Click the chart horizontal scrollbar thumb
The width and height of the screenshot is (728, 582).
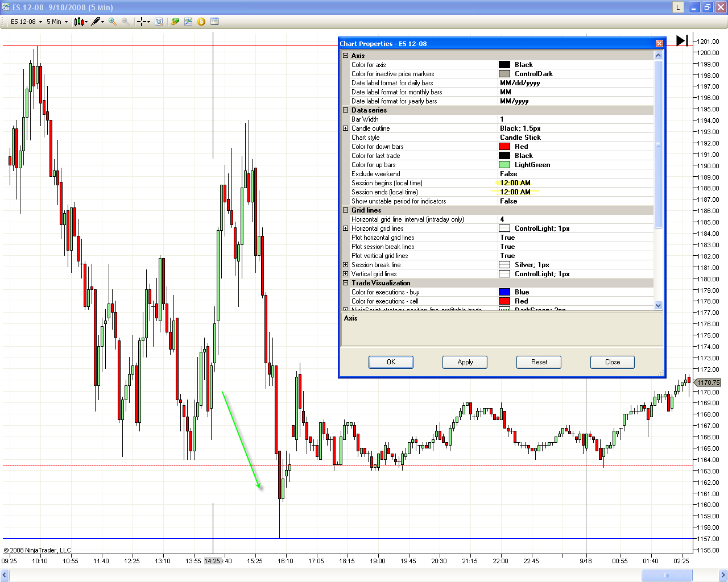[667, 575]
